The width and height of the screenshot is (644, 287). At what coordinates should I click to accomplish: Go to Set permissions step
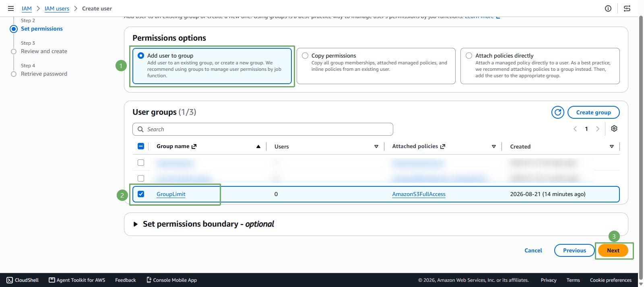point(42,29)
